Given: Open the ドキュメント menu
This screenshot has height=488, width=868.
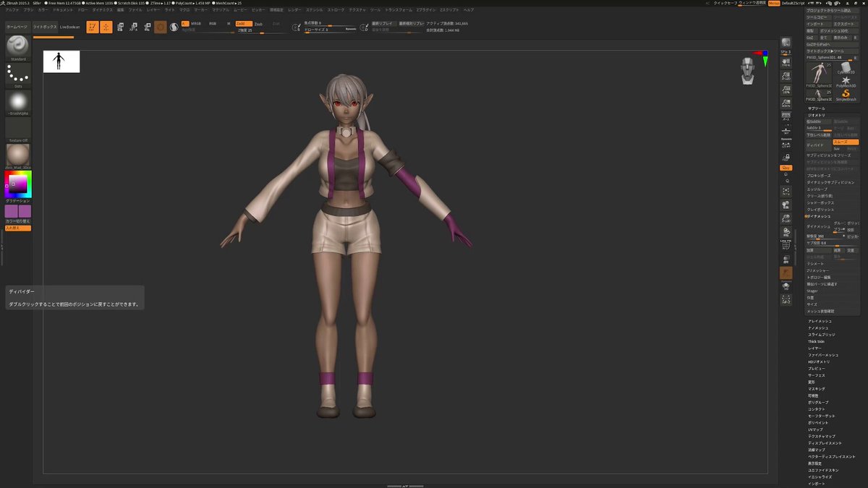Looking at the screenshot, I should (x=63, y=10).
